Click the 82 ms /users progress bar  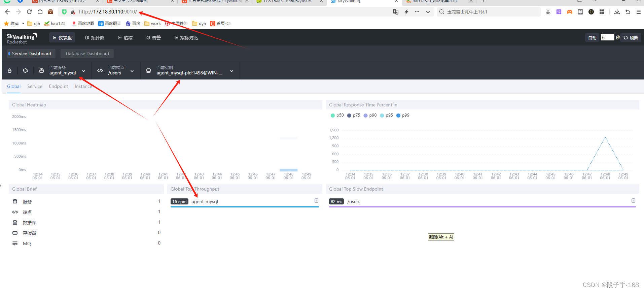coord(482,206)
